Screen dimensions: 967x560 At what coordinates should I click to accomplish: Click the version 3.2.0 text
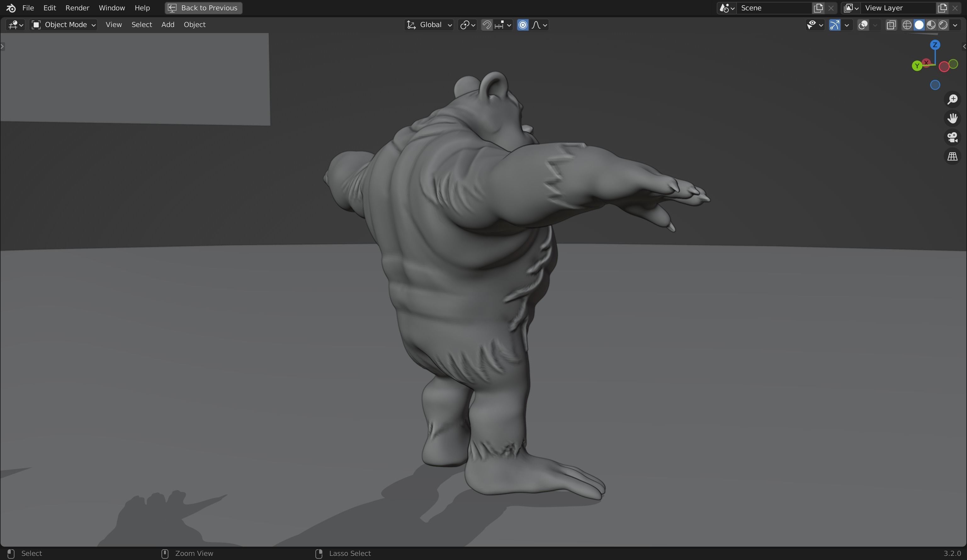[952, 553]
